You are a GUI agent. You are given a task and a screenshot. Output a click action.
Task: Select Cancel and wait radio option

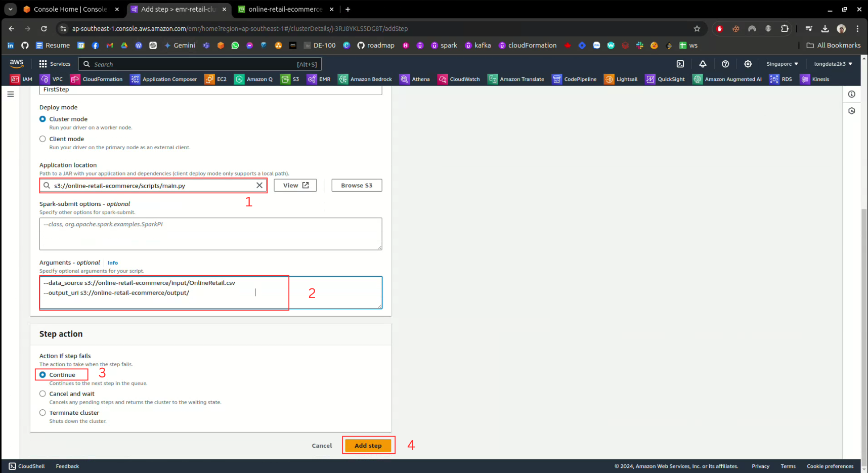point(43,394)
